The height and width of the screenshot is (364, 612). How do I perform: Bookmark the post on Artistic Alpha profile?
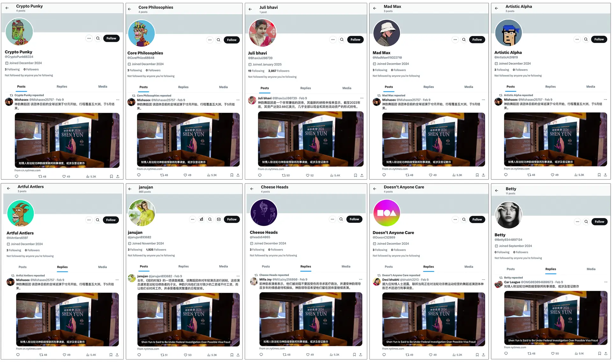pos(599,175)
